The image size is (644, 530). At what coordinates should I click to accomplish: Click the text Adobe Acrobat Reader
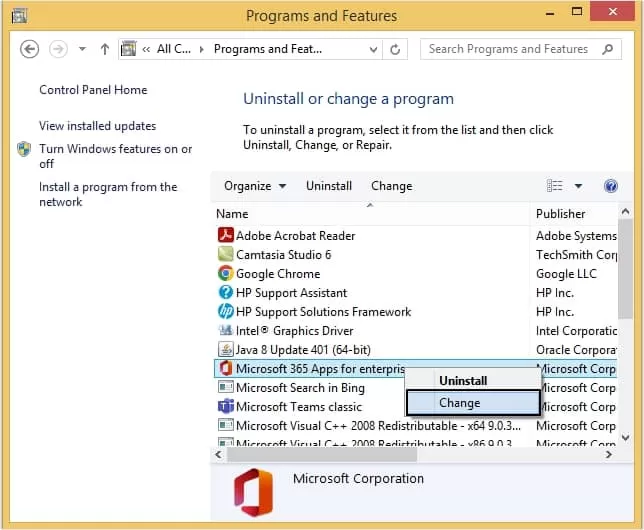295,236
